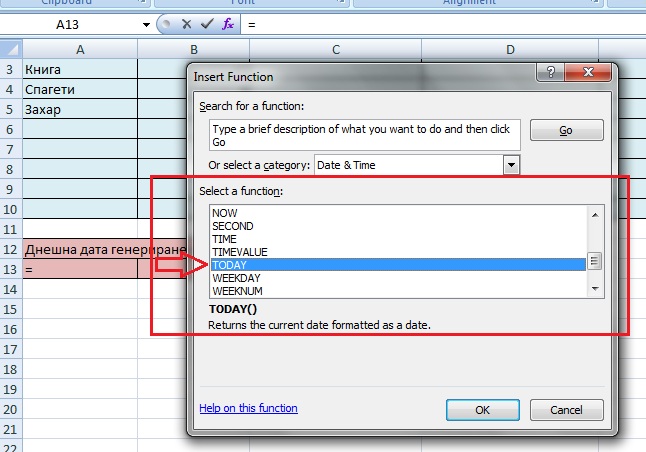Image resolution: width=646 pixels, height=452 pixels.
Task: Select SECOND in the function list
Action: pyautogui.click(x=398, y=226)
